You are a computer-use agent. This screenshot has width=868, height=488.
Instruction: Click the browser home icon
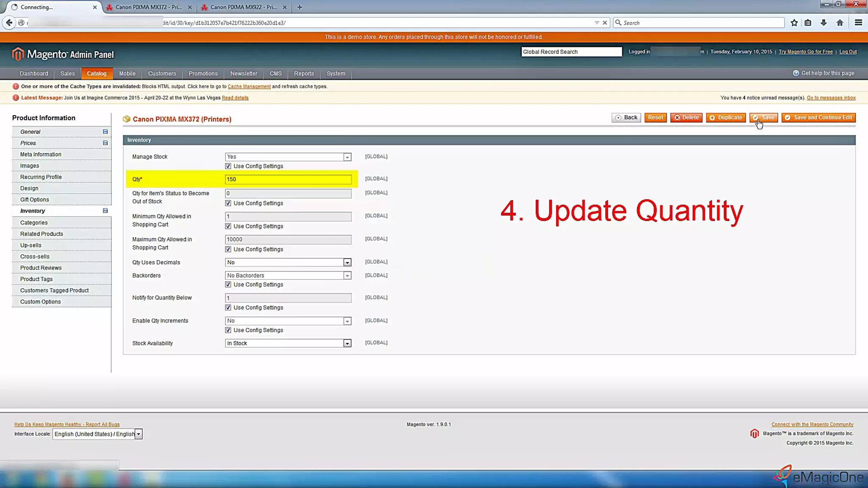click(x=840, y=23)
